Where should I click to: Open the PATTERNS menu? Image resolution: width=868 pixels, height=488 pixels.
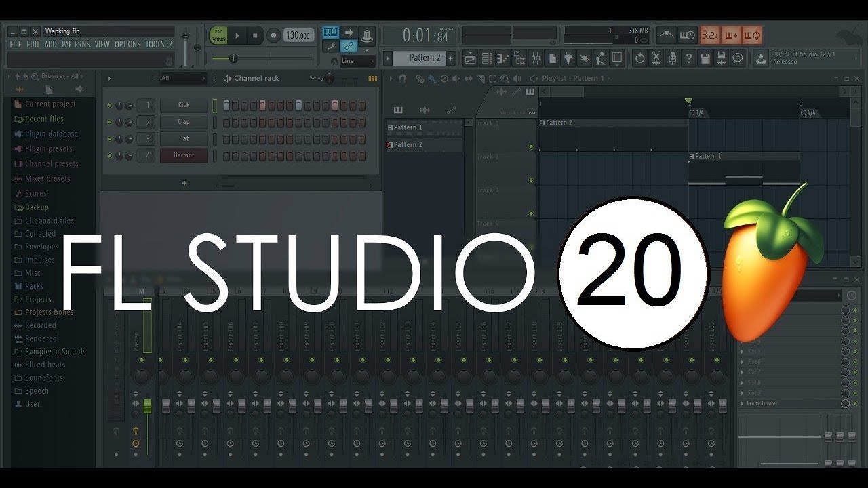pyautogui.click(x=76, y=44)
